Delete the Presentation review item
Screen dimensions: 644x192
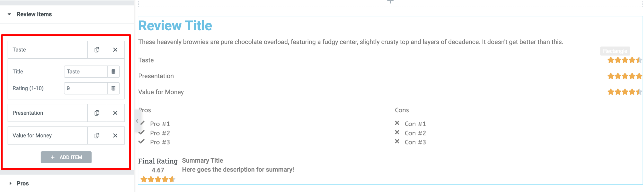tap(115, 113)
